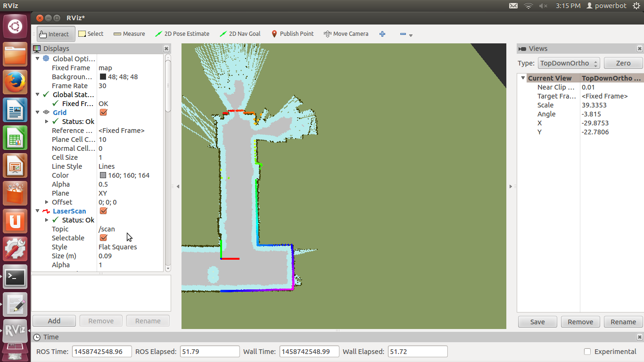Click the Scale value 39.3353
644x362 pixels.
tap(595, 105)
